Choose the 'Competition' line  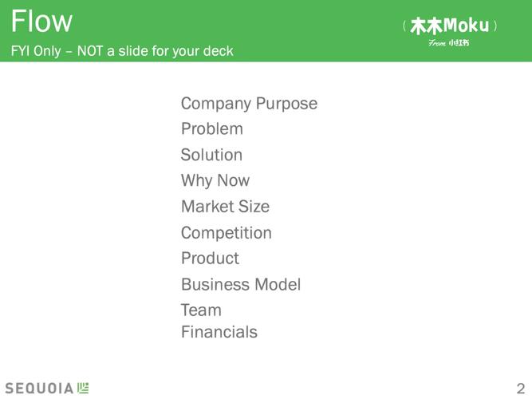tap(227, 233)
